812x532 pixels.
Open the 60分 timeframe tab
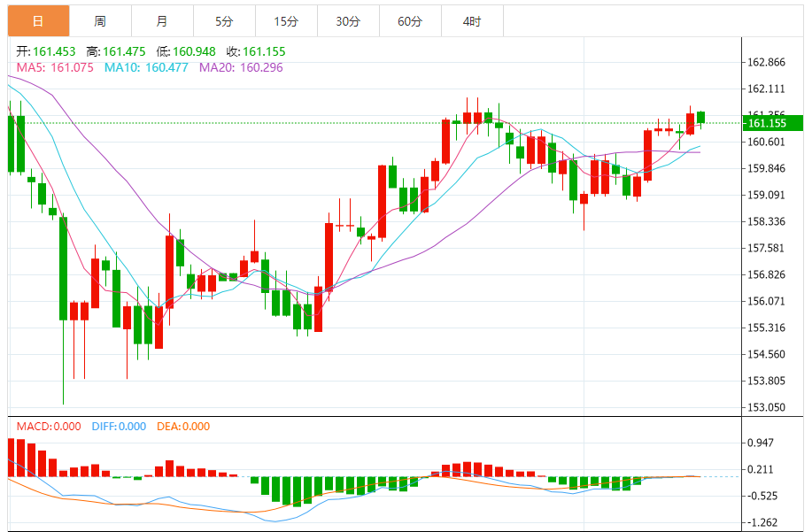click(x=410, y=21)
